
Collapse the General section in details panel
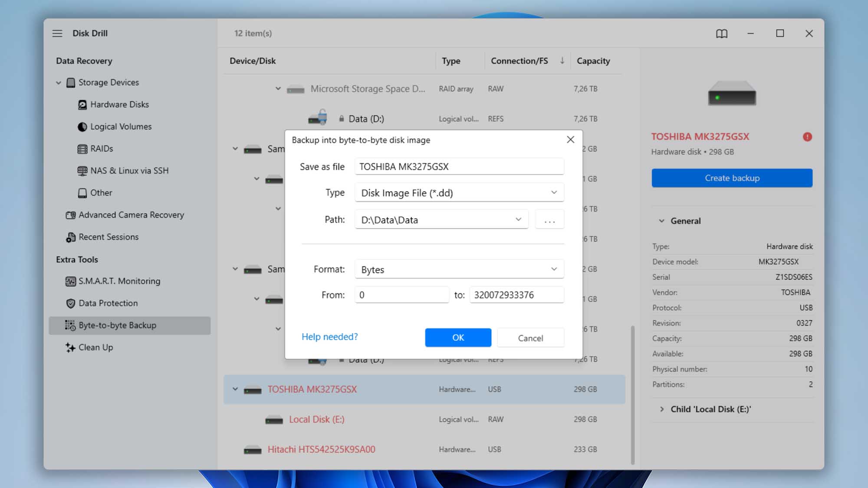[x=661, y=221]
